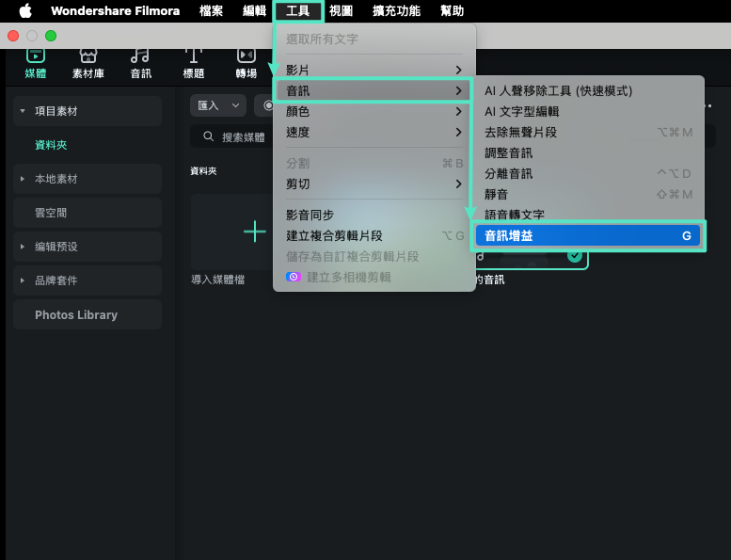This screenshot has height=560, width=731.
Task: Choose 去除無聲片段 from submenu
Action: point(588,132)
